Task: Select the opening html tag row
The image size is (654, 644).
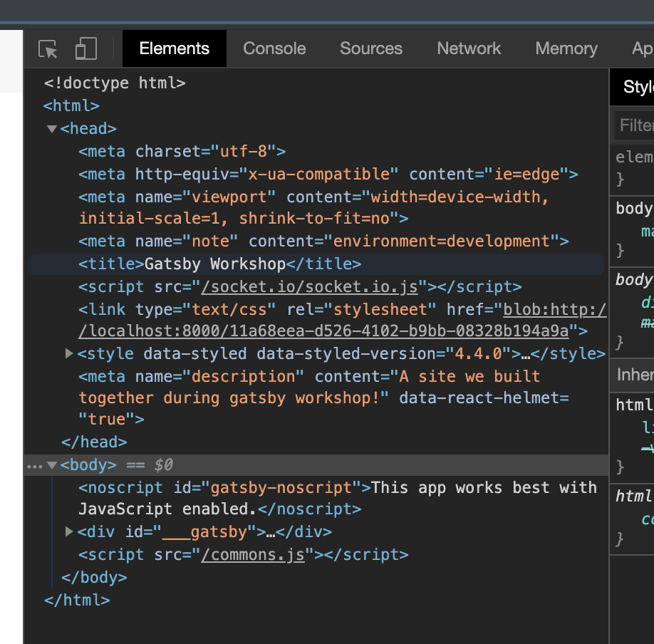Action: click(x=71, y=106)
